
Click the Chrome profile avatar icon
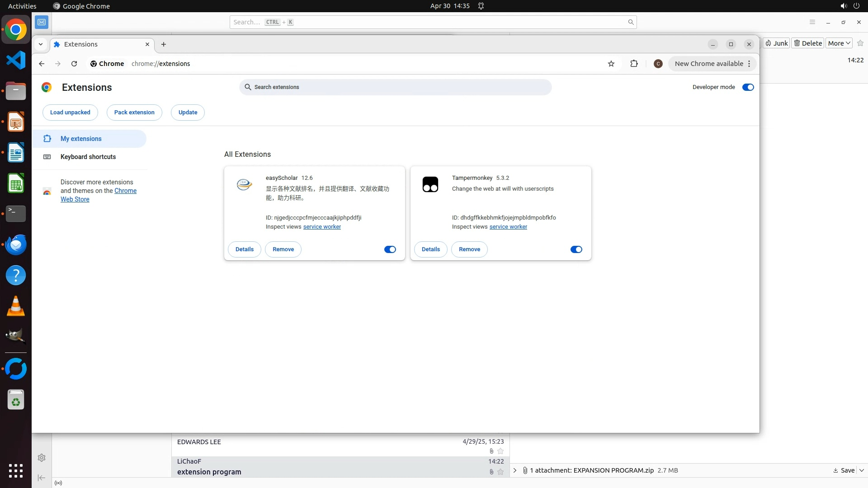tap(658, 64)
